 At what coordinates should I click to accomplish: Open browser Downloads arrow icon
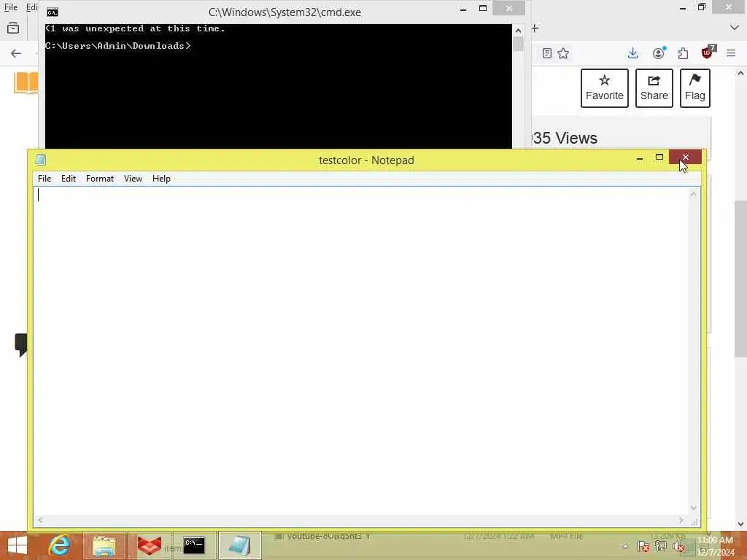[632, 53]
